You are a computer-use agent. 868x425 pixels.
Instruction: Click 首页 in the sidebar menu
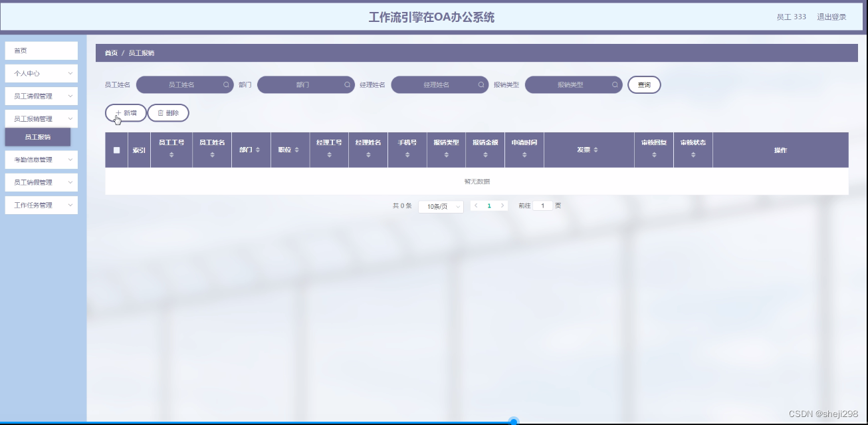(41, 50)
